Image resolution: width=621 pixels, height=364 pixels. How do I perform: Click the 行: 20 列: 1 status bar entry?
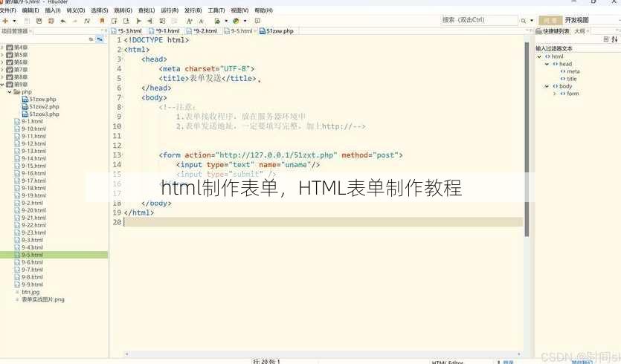tap(266, 361)
